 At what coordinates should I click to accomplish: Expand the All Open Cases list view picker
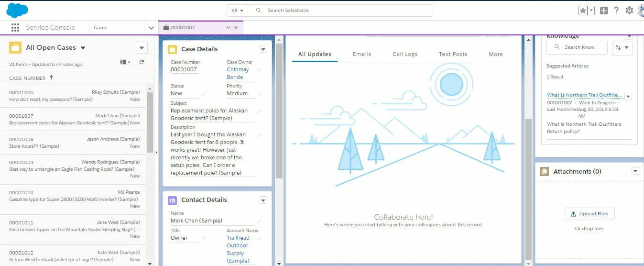click(83, 48)
